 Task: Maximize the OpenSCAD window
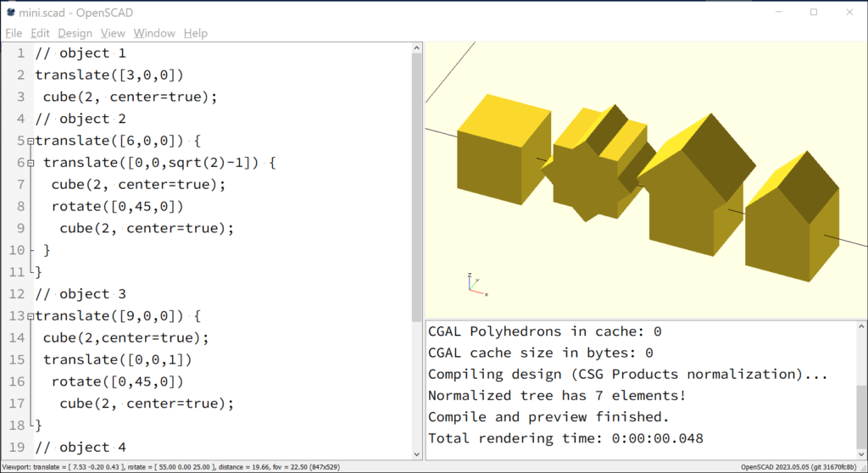coord(814,12)
